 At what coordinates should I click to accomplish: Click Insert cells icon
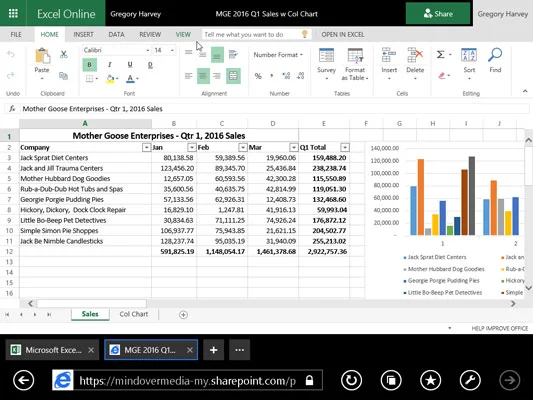(389, 55)
